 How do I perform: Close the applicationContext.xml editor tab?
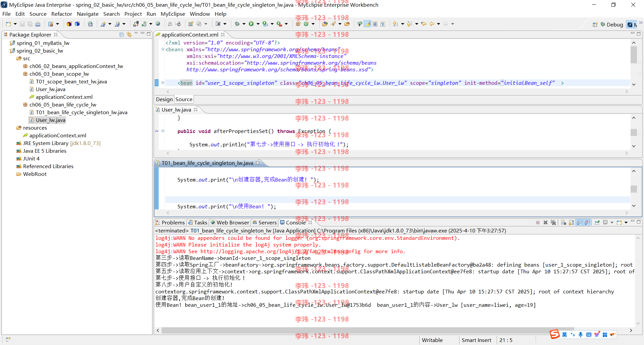coord(223,34)
